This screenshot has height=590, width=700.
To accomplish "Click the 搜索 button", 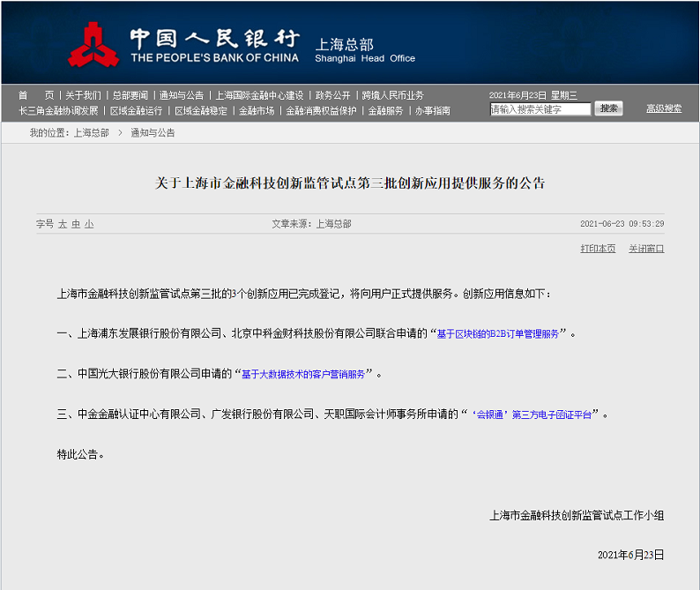I will click(608, 108).
